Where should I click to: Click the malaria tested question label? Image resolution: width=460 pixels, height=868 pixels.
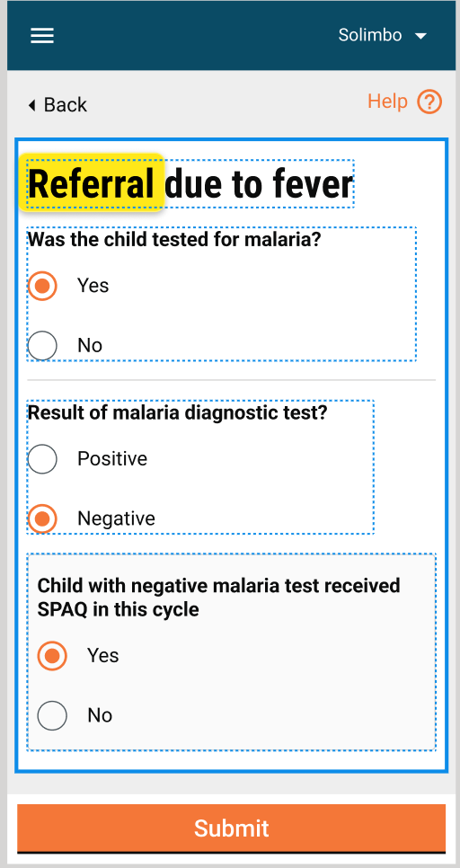pos(174,240)
